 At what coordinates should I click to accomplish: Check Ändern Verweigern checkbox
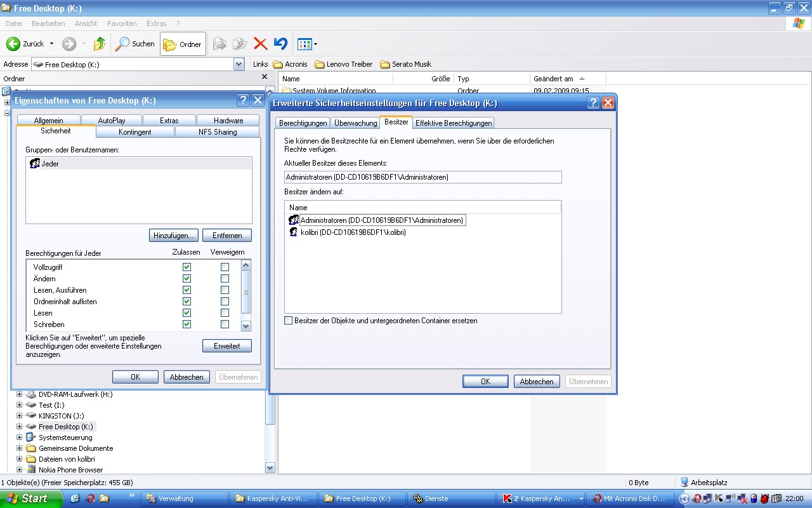[x=225, y=279]
